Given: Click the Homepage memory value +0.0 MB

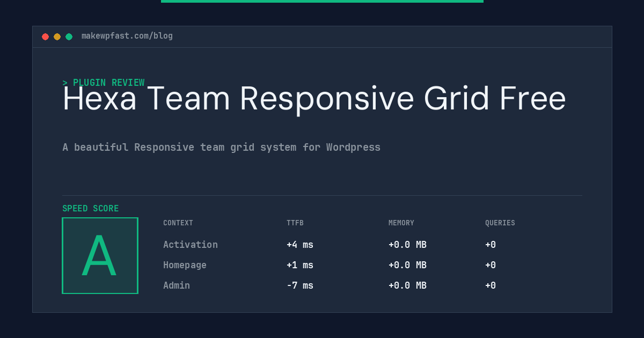Looking at the screenshot, I should point(407,265).
